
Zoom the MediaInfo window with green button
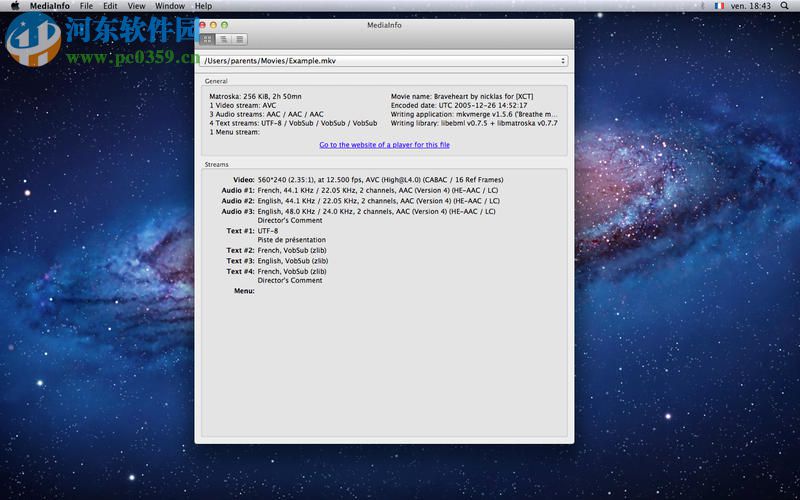(224, 25)
